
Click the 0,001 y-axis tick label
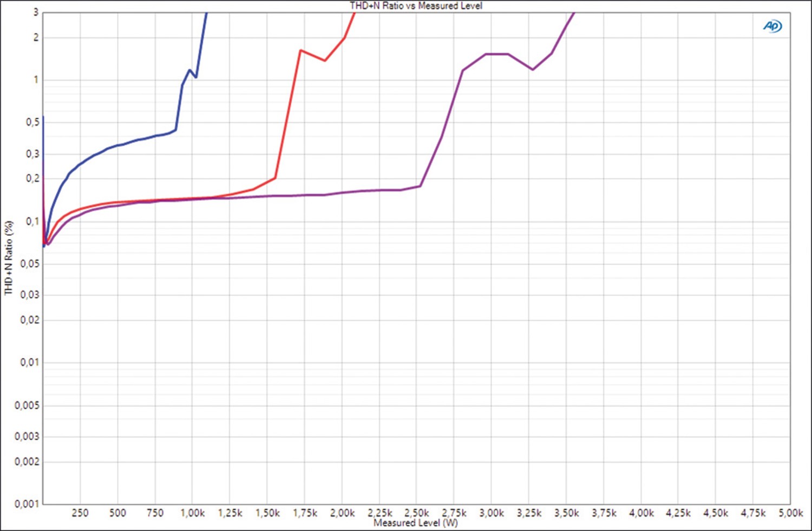(27, 504)
